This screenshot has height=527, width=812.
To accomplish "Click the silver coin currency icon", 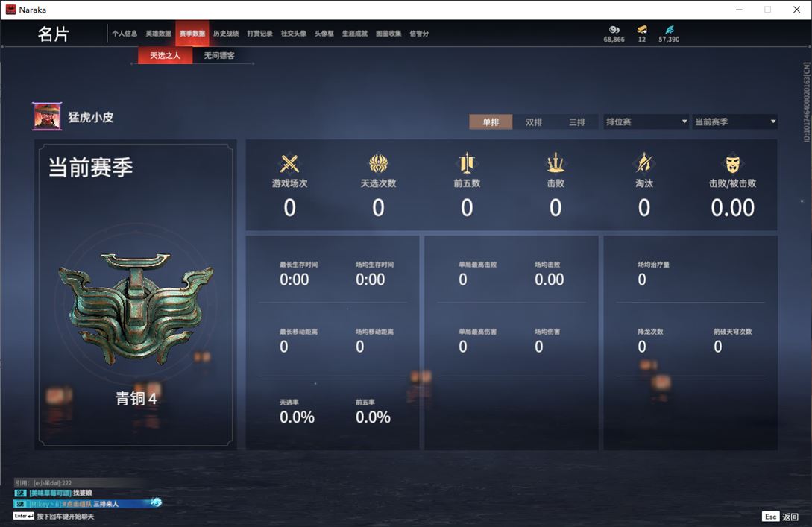I will tap(614, 30).
